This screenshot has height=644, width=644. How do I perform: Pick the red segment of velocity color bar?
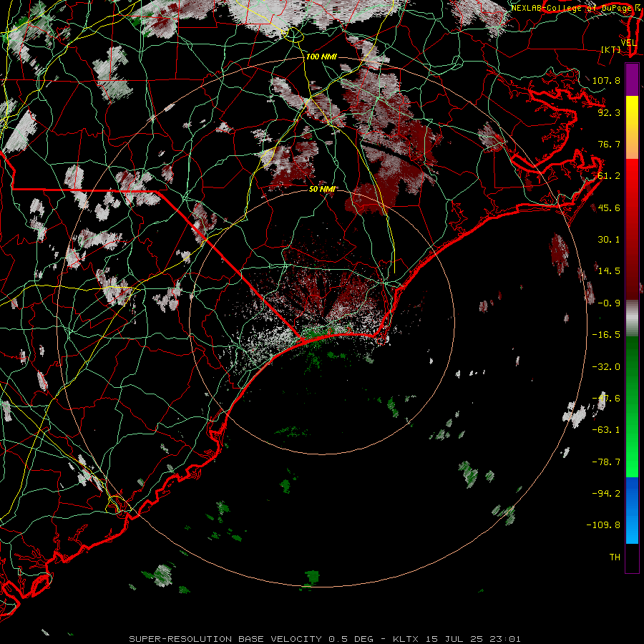632,229
